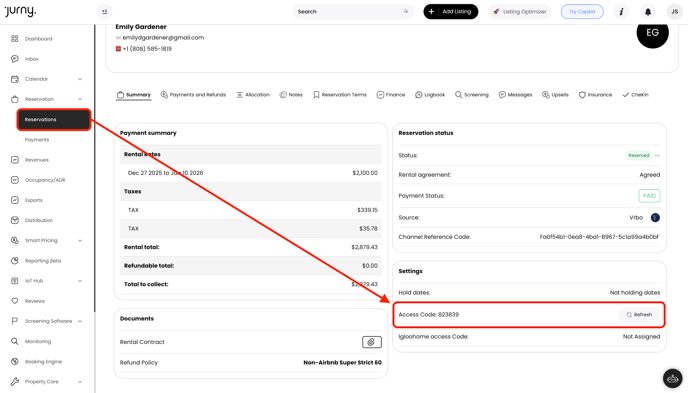
Task: Click the Add Listing button
Action: 451,12
